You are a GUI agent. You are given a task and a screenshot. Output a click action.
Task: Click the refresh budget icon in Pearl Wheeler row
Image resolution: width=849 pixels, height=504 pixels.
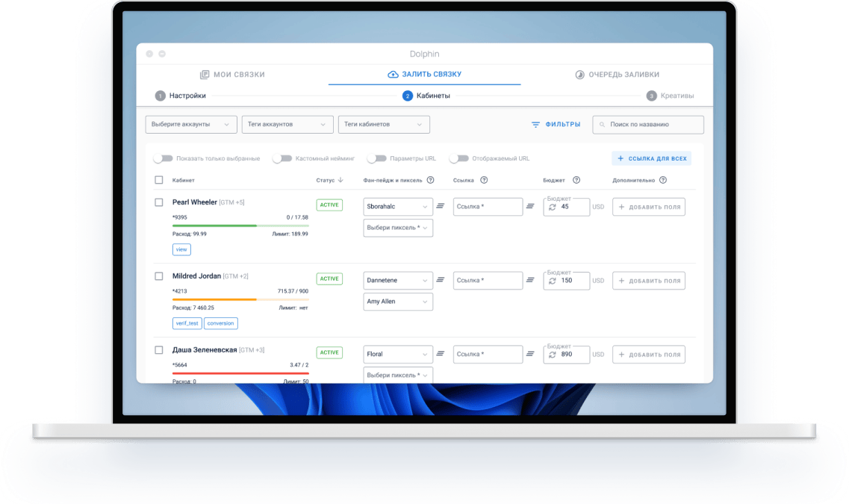click(x=553, y=207)
